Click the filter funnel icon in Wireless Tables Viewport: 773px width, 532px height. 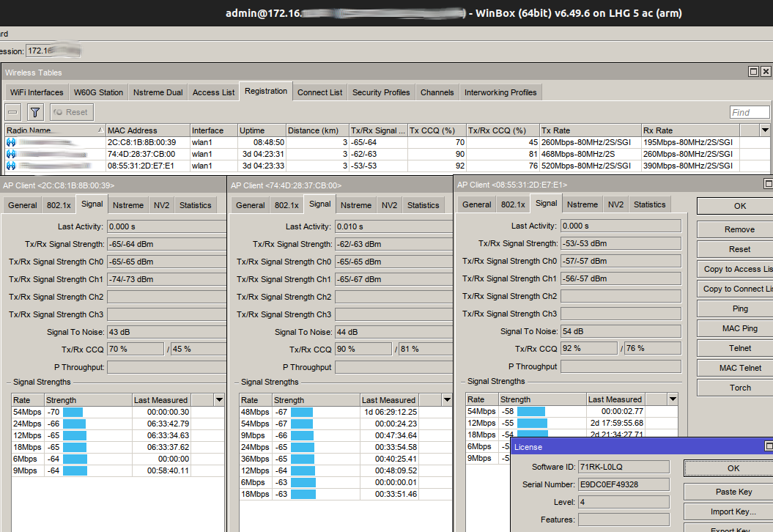(34, 112)
